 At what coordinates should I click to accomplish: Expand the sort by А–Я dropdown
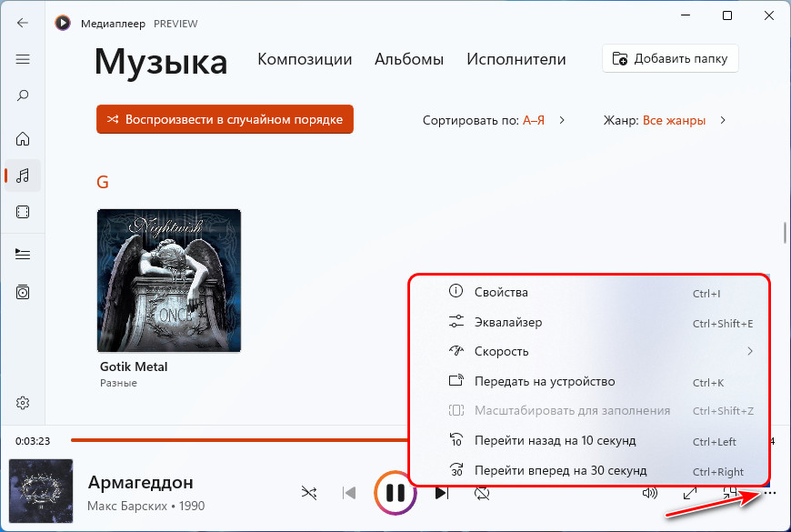494,121
